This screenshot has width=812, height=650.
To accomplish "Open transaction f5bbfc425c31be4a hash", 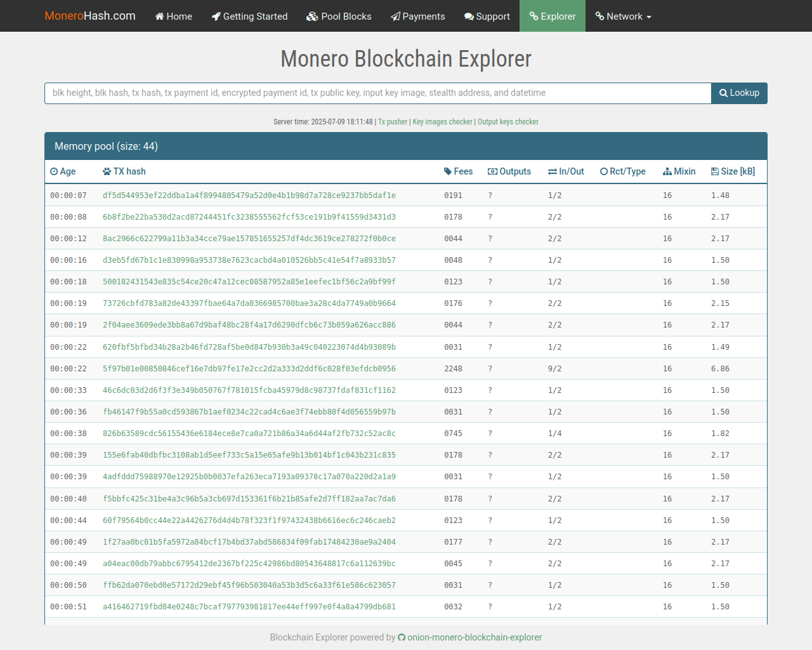I will click(249, 499).
